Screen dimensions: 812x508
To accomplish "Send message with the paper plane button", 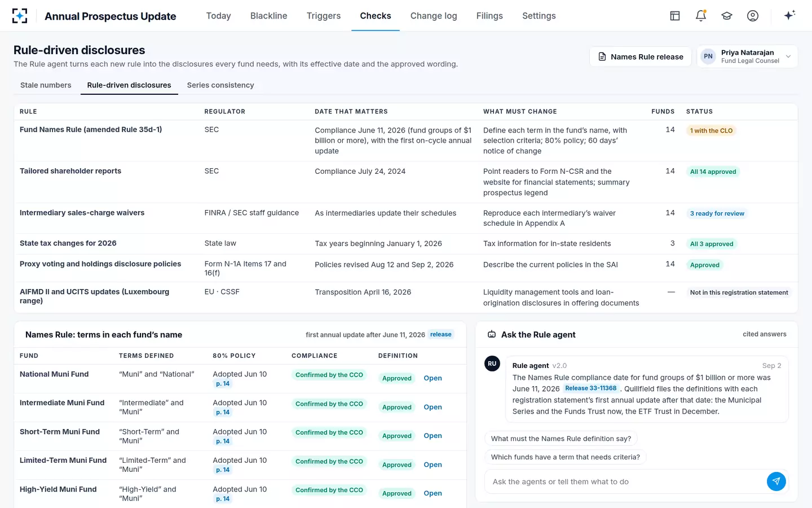I will [x=776, y=481].
